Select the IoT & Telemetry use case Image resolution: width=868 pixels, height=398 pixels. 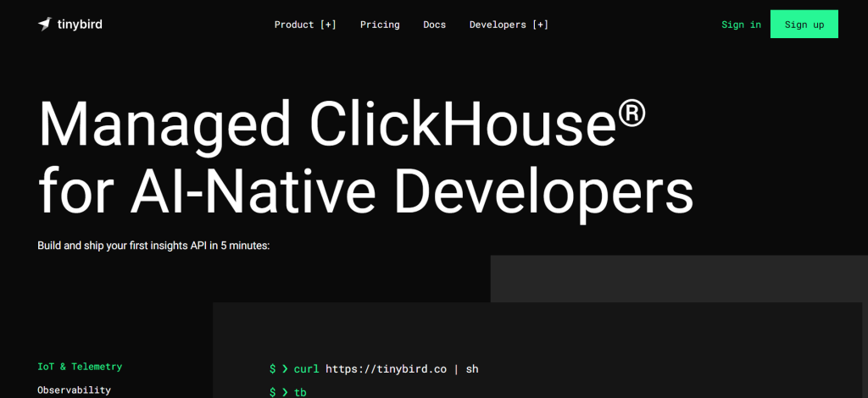click(80, 367)
